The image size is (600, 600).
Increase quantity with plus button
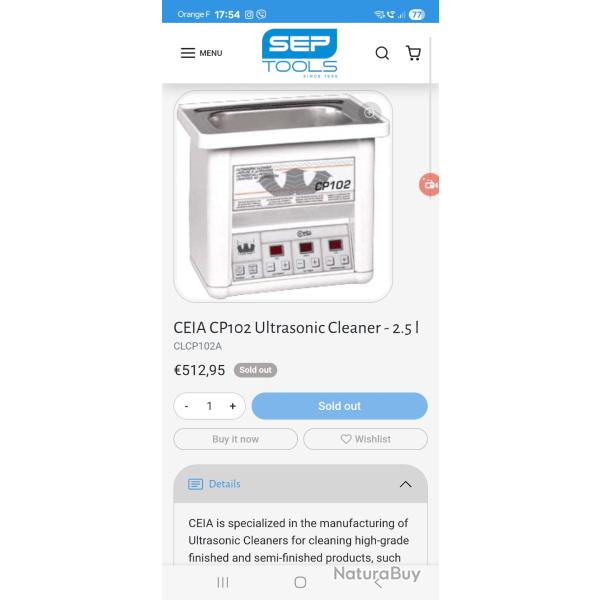233,406
